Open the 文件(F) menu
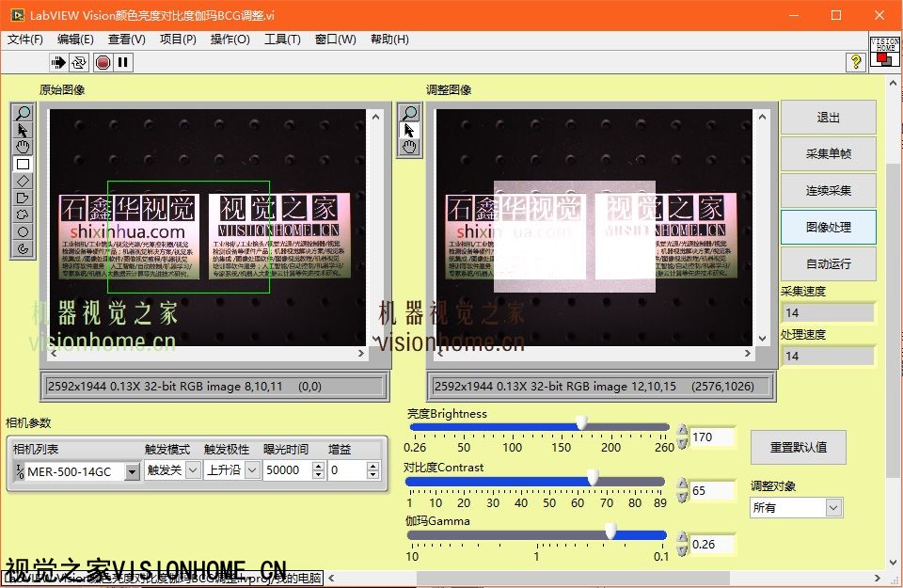Screen dimensions: 903x588 point(25,40)
